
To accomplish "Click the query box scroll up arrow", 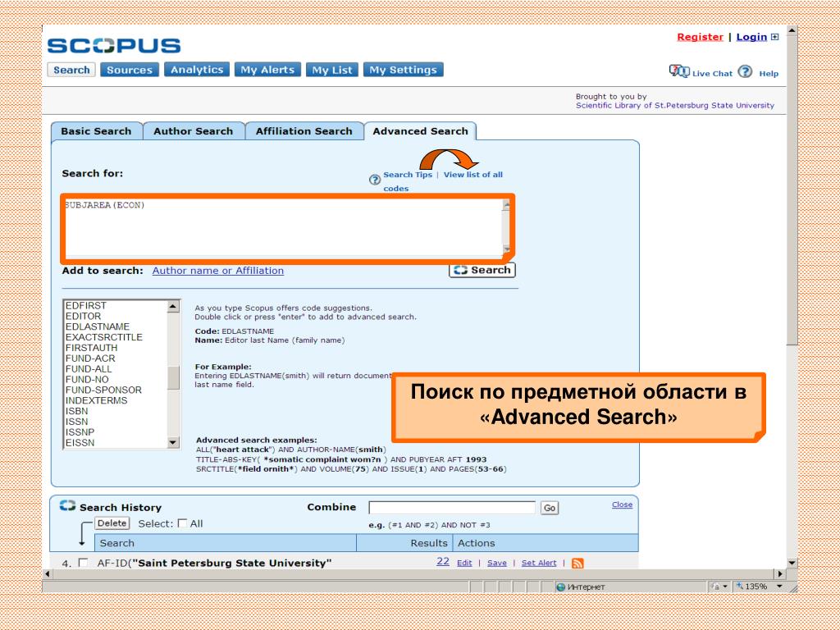I will tap(506, 204).
